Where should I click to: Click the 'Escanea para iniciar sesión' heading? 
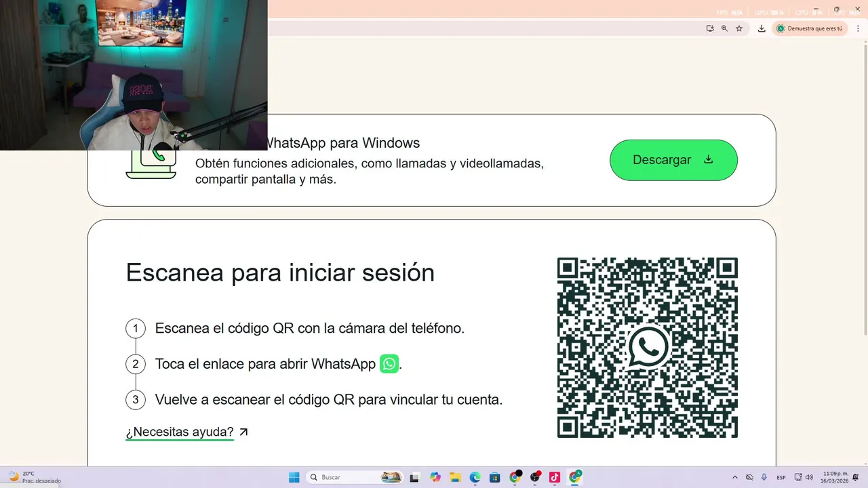[x=280, y=272]
